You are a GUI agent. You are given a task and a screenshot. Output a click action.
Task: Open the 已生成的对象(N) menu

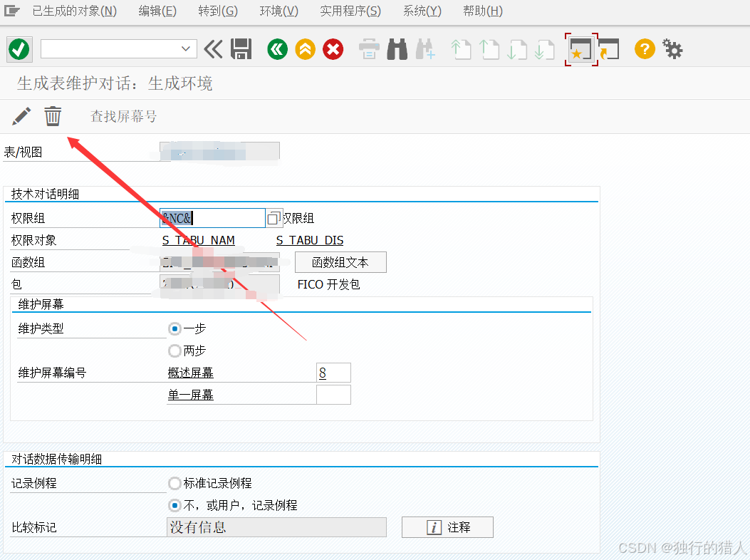75,11
